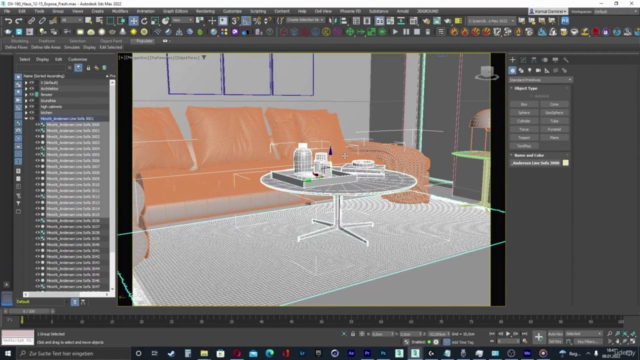The width and height of the screenshot is (640, 360).
Task: Toggle visibility eye of fenster layer
Action: point(31,95)
